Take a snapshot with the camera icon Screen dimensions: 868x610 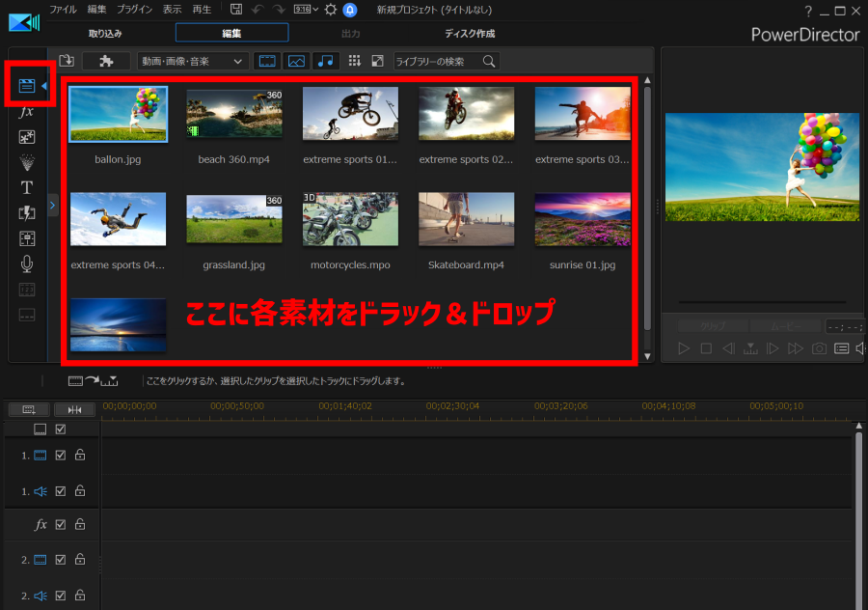pos(819,348)
